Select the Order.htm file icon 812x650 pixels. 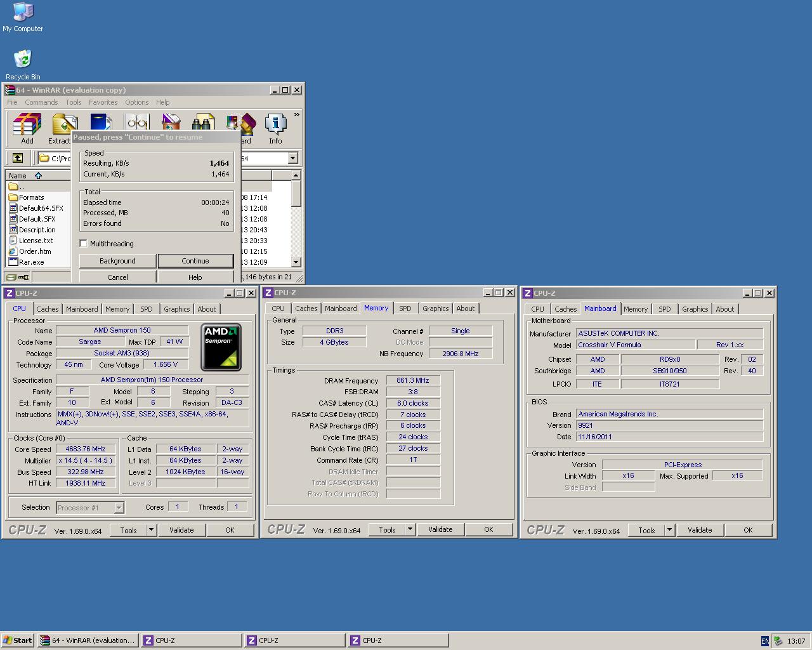point(13,251)
